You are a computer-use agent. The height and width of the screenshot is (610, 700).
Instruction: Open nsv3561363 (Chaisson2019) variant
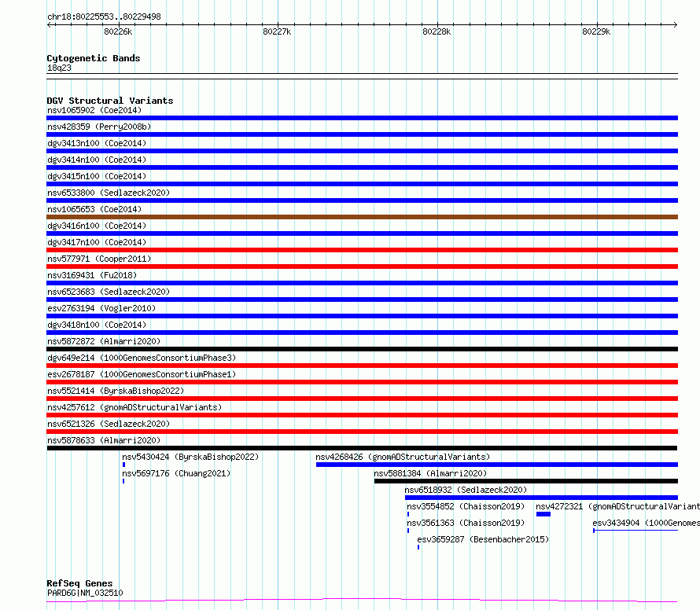coord(466,523)
